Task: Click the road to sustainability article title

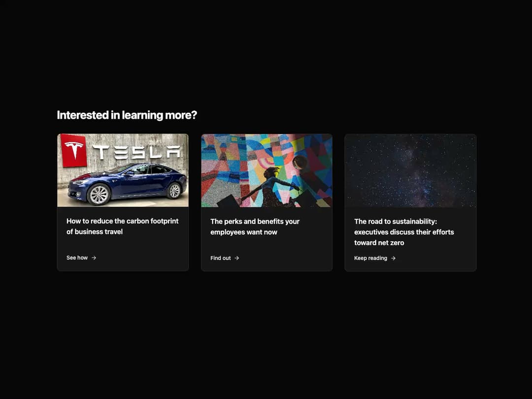Action: coord(404,232)
